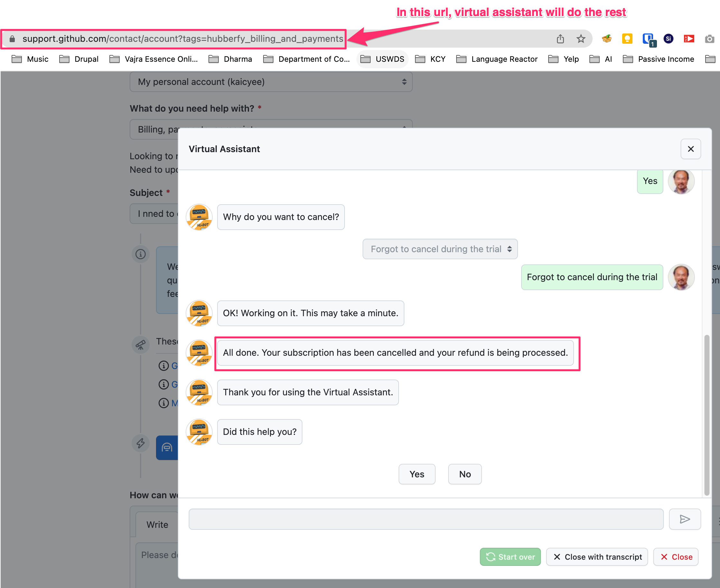This screenshot has height=588, width=720.
Task: Open the yellow lightbulb extension icon
Action: tap(627, 39)
